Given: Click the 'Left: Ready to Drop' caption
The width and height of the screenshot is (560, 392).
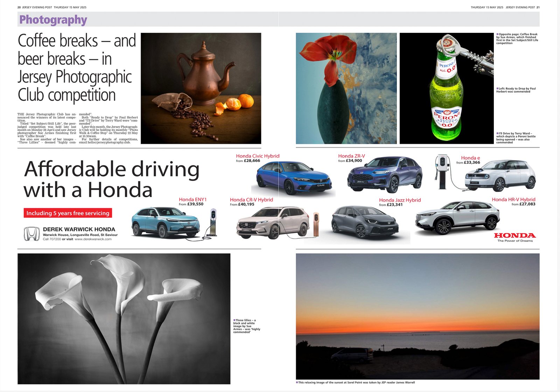Looking at the screenshot, I should 516,90.
